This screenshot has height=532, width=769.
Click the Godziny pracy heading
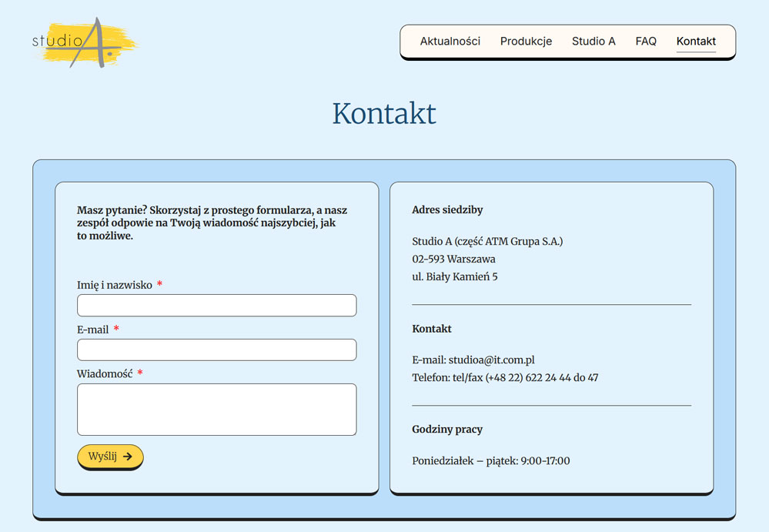(x=447, y=430)
